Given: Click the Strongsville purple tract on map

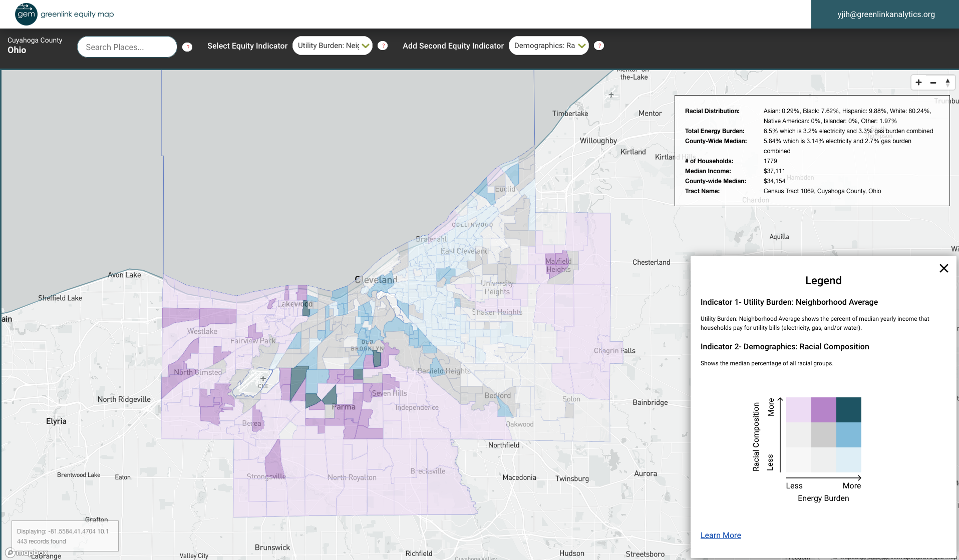Looking at the screenshot, I should [273, 458].
